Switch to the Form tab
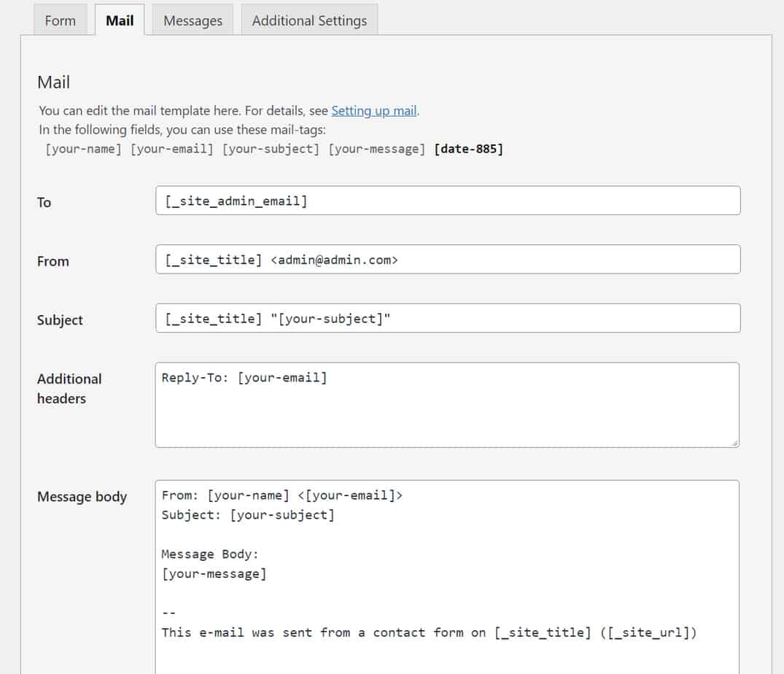Screen dimensions: 784x674 click(x=60, y=20)
